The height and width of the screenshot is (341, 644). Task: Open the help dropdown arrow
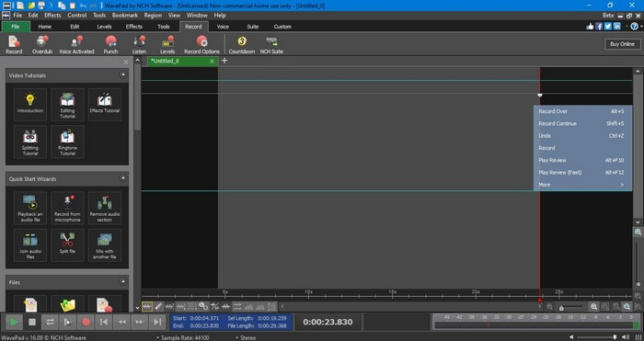pos(641,27)
